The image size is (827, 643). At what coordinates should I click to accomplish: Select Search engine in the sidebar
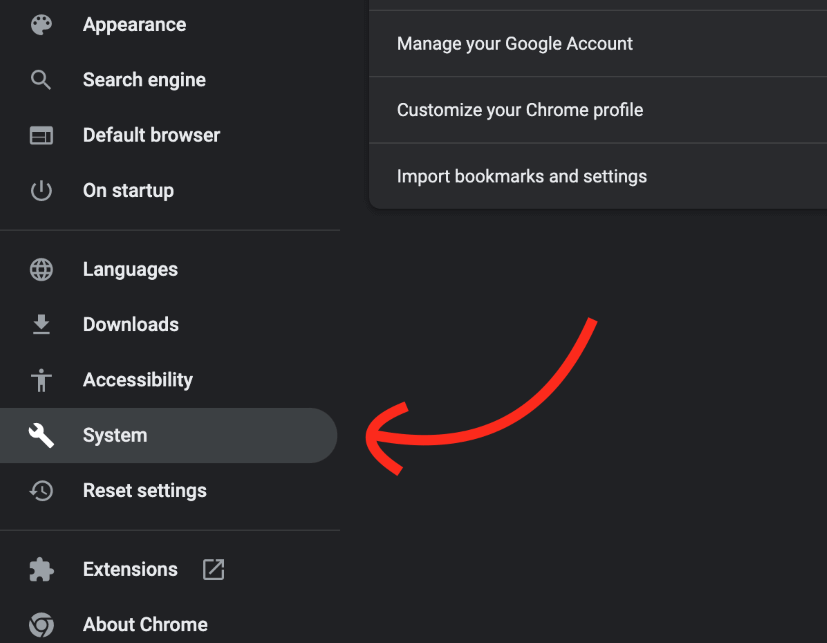144,80
